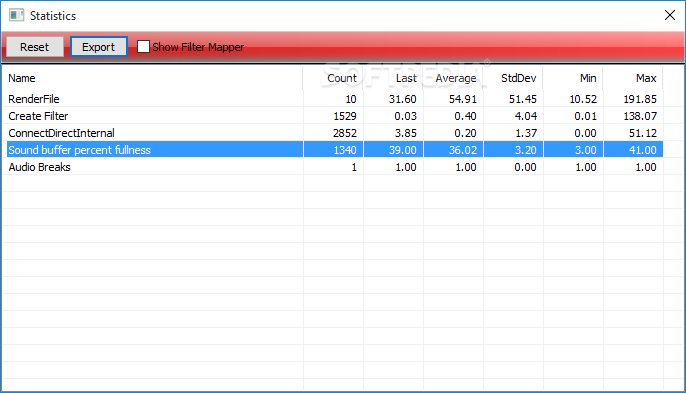Click the Reset button
This screenshot has height=393, width=686.
35,47
